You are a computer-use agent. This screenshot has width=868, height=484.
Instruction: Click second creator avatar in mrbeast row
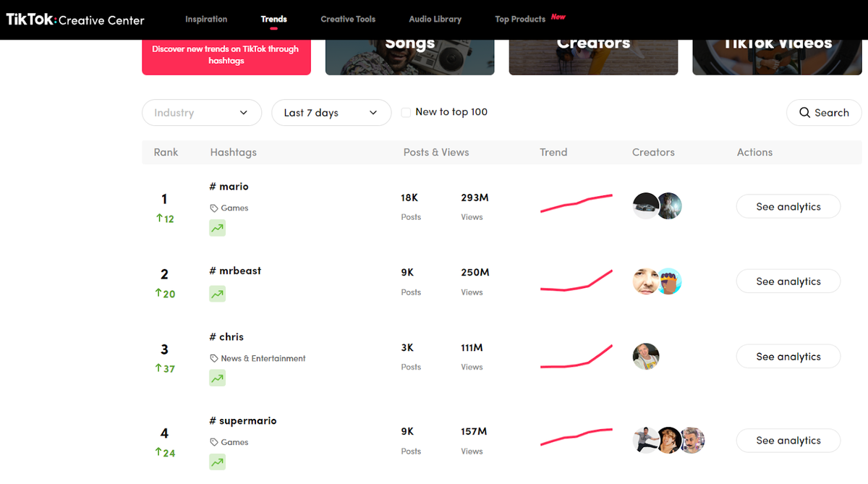669,281
